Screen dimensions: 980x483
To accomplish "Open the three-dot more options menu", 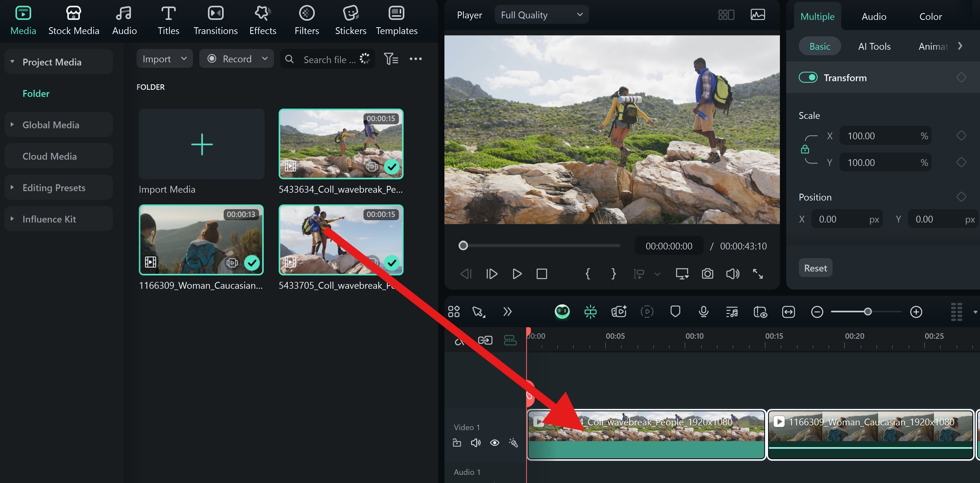I will point(415,59).
